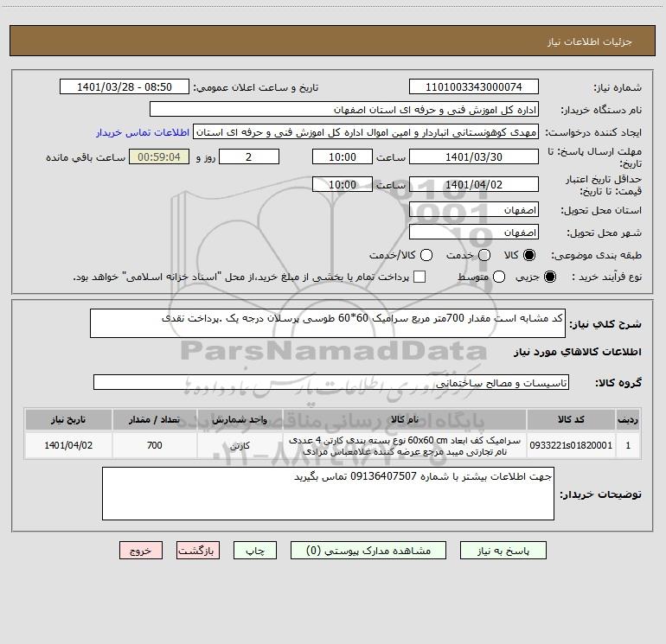Click the شرح کلی نیاز text area
The height and width of the screenshot is (644, 666).
click(x=328, y=323)
